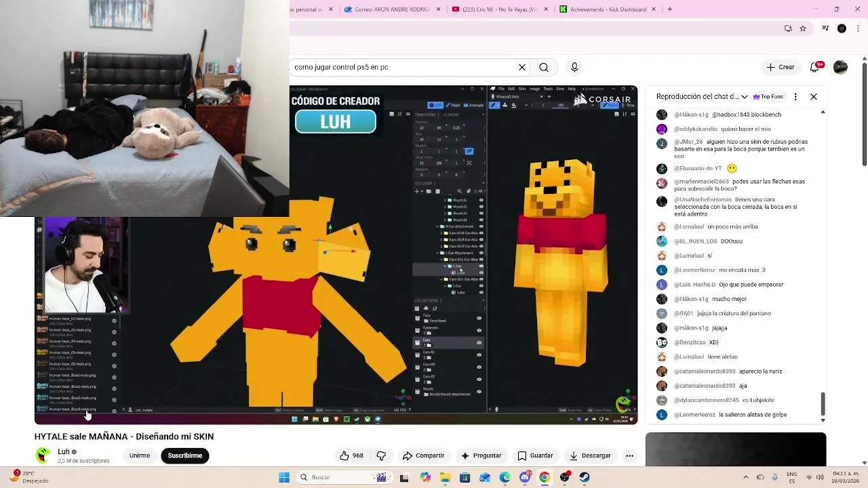Toggle Eyes collection visibility in the video
This screenshot has height=488, width=868.
(x=479, y=342)
